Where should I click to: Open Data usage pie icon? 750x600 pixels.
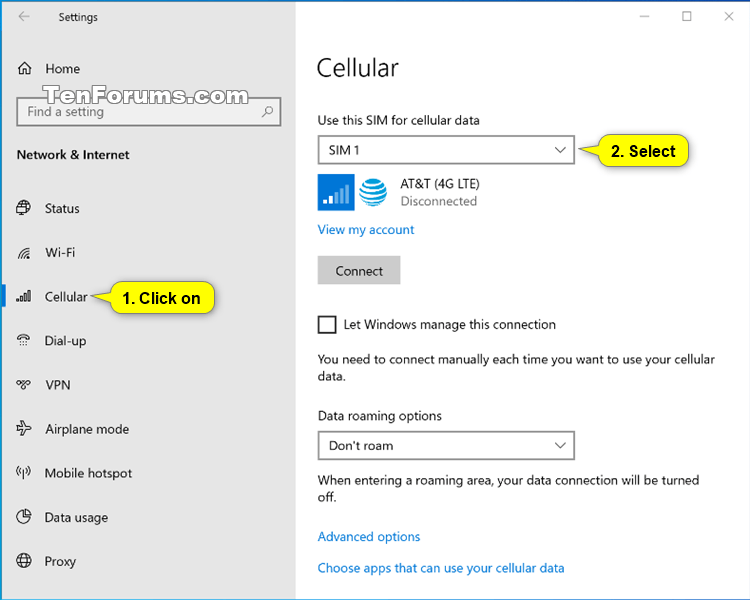pyautogui.click(x=23, y=517)
